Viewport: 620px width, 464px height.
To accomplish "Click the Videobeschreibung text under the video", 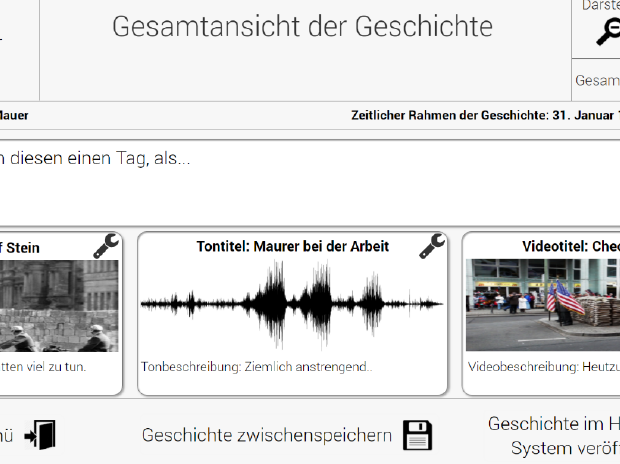I will coord(544,366).
